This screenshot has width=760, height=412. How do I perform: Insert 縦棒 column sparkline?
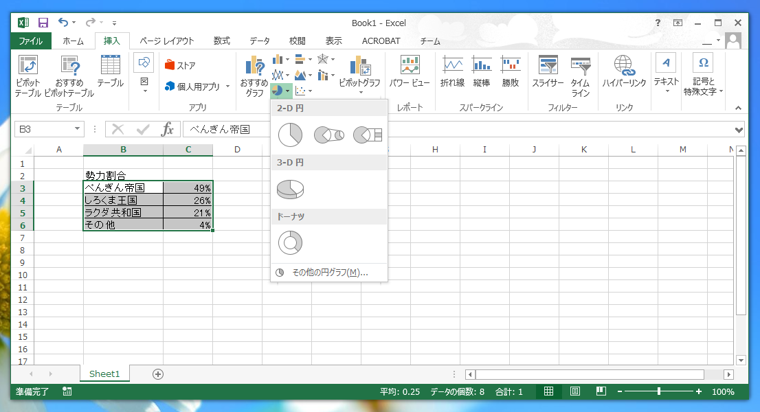pyautogui.click(x=481, y=72)
